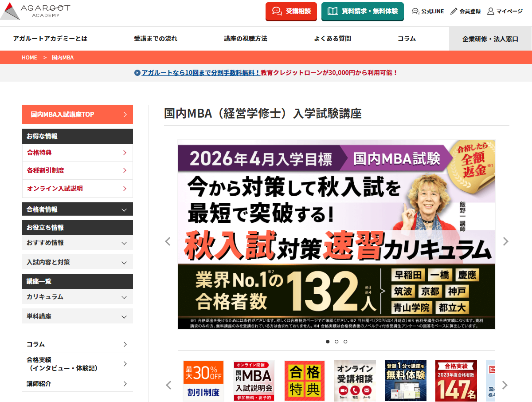The image size is (532, 402).
Task: Expand 入試内容と対策 in the sidebar
Action: [78, 262]
